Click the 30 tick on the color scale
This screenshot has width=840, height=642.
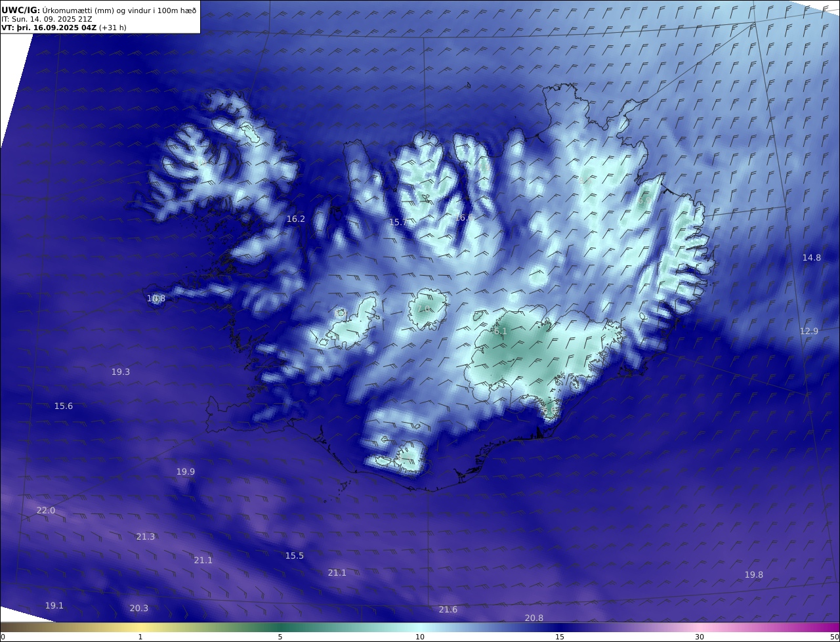point(700,637)
